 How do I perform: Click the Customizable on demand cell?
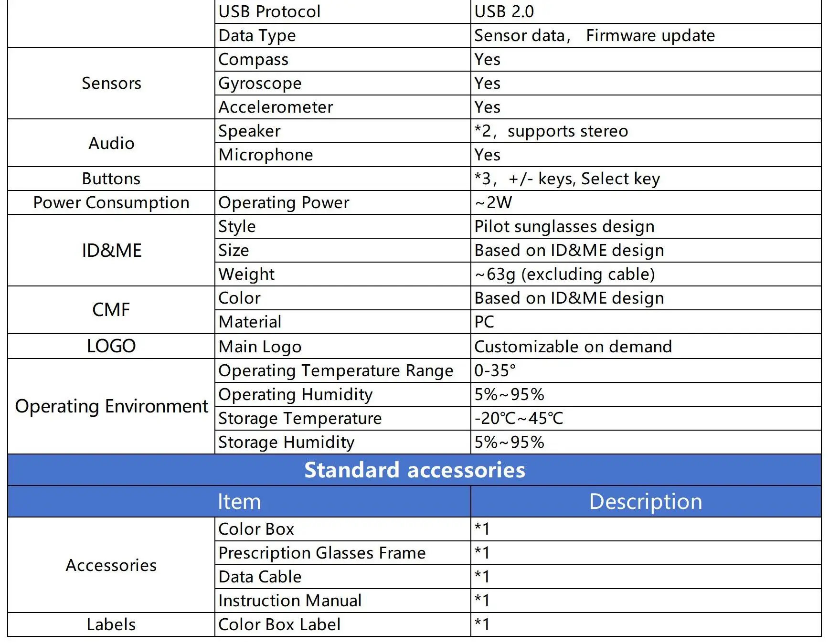646,346
